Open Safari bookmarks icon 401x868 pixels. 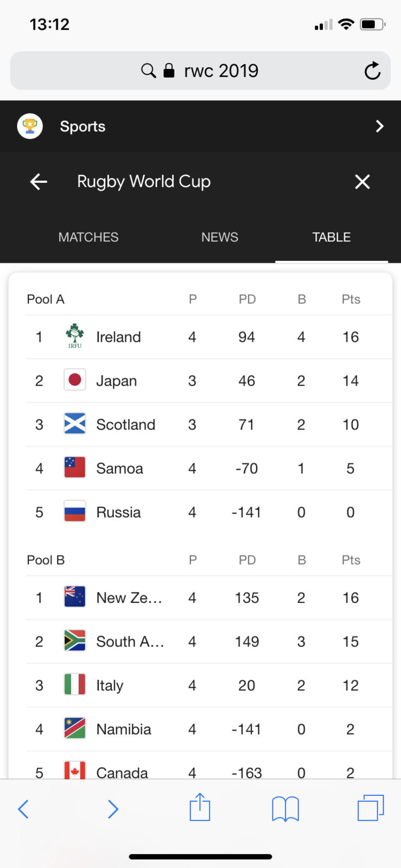point(285,809)
